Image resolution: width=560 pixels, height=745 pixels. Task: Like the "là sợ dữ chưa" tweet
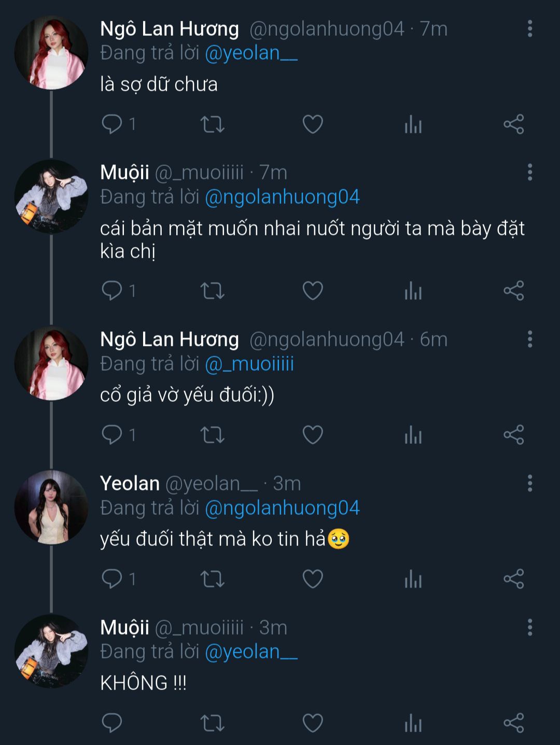[x=313, y=124]
